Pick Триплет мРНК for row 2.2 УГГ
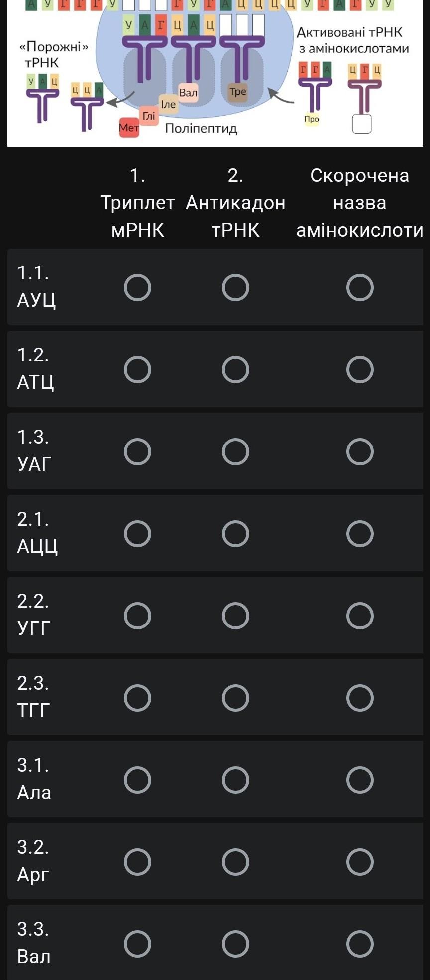The width and height of the screenshot is (430, 980). (x=137, y=616)
